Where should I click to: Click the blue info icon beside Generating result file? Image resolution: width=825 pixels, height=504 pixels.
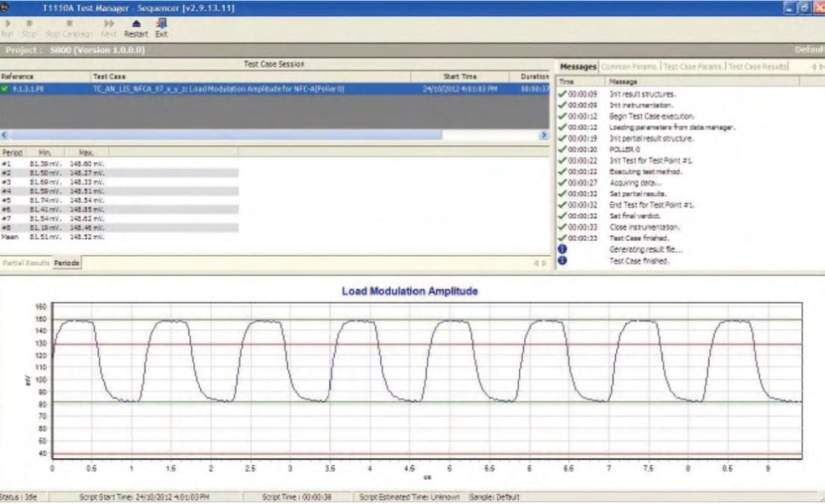(562, 249)
